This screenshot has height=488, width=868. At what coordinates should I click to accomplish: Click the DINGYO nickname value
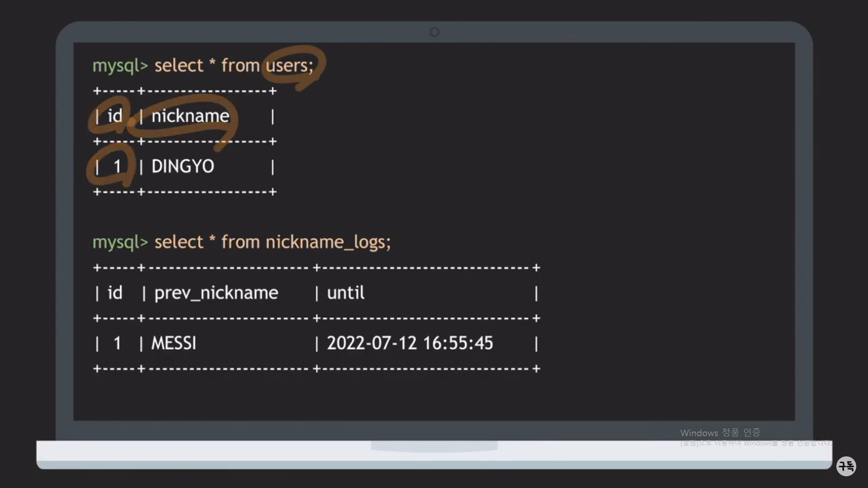183,166
